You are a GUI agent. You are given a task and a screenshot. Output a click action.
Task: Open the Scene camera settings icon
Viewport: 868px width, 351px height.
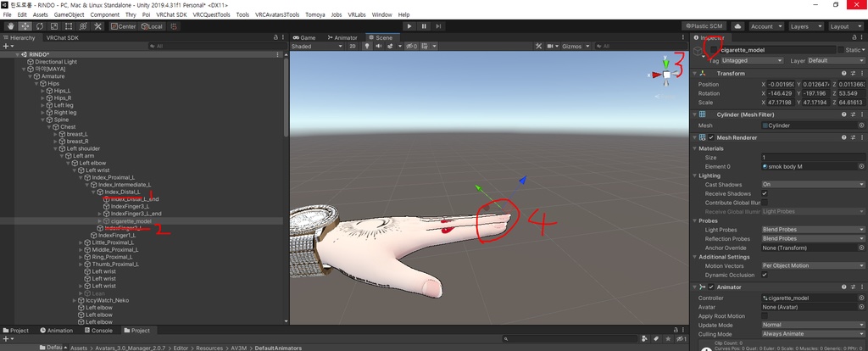point(550,47)
